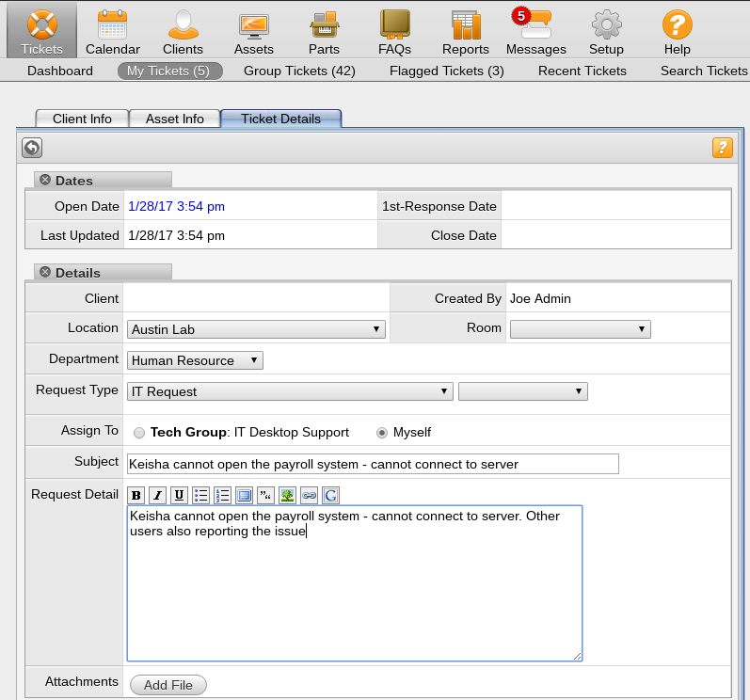Open the empty request subtype dropdown
The image size is (750, 700).
(523, 391)
